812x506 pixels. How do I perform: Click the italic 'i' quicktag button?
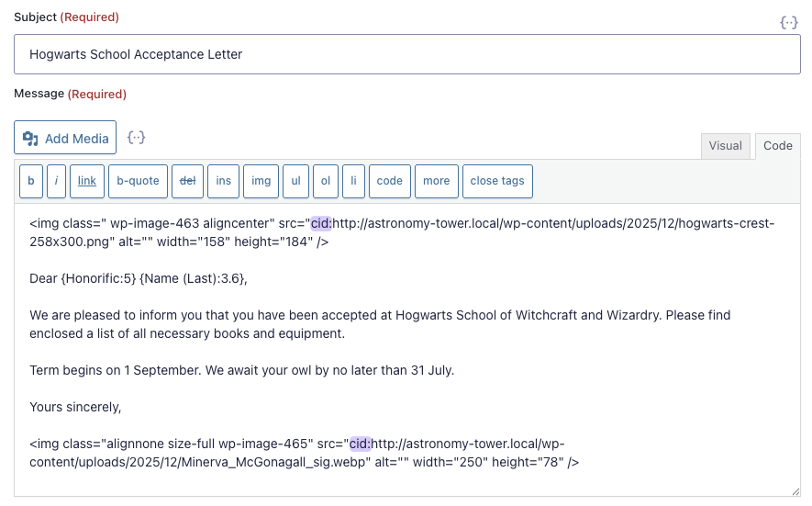coord(56,181)
